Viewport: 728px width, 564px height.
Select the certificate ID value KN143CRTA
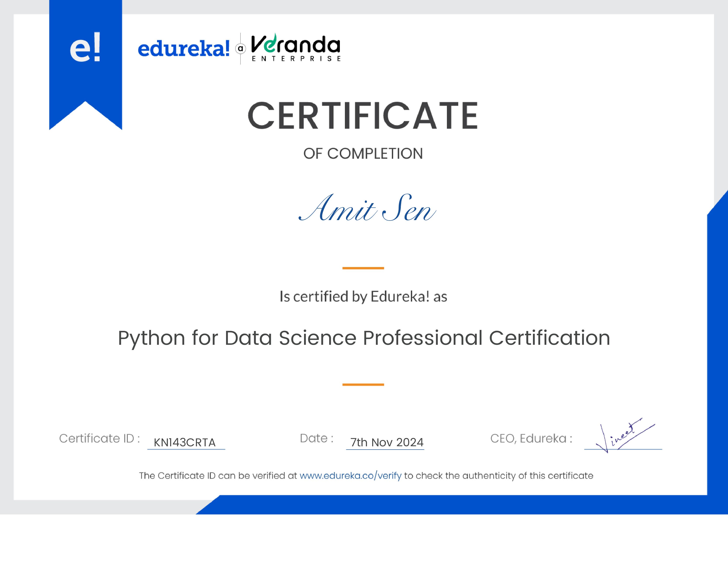[x=185, y=442]
